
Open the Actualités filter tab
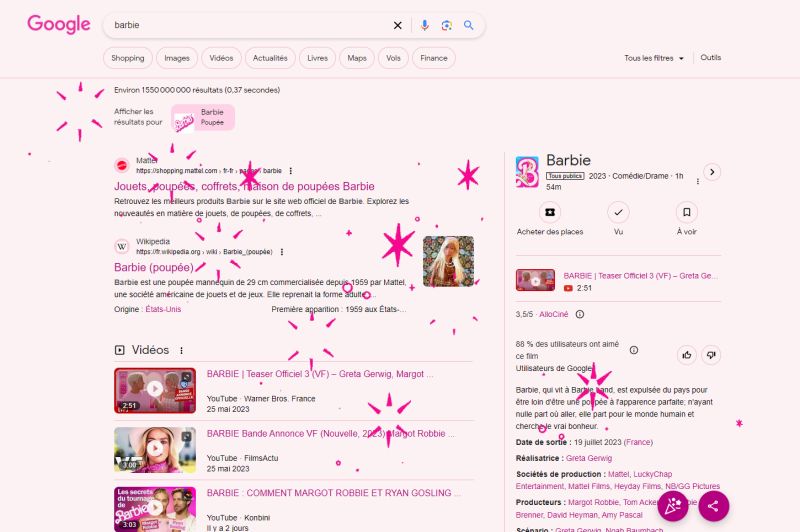click(x=270, y=58)
